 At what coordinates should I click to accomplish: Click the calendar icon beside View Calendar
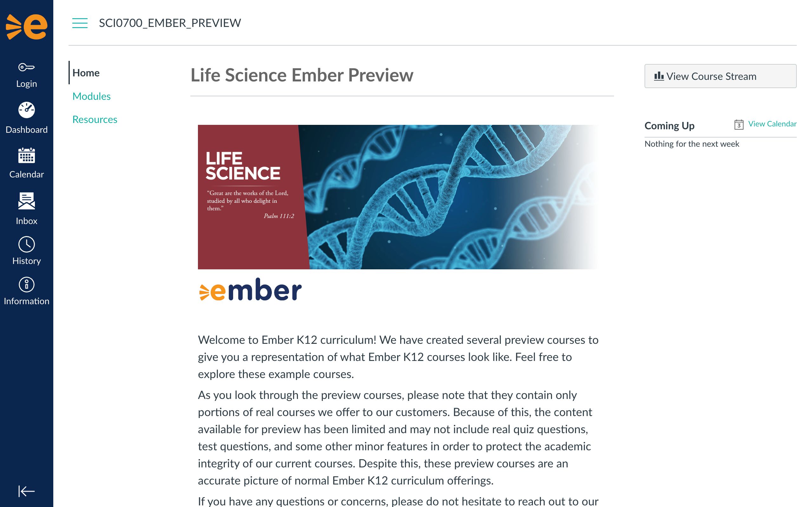click(x=738, y=125)
